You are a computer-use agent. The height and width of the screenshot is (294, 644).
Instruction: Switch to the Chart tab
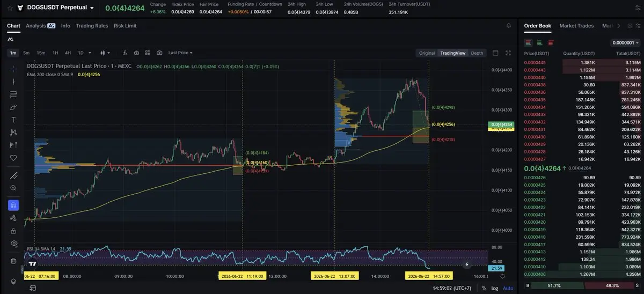(13, 26)
